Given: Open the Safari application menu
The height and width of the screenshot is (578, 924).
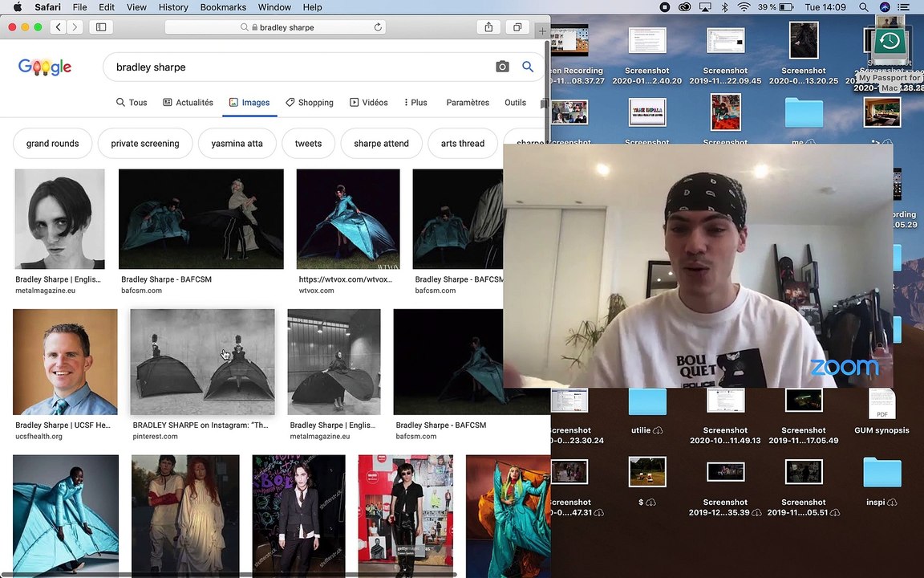Looking at the screenshot, I should (48, 7).
